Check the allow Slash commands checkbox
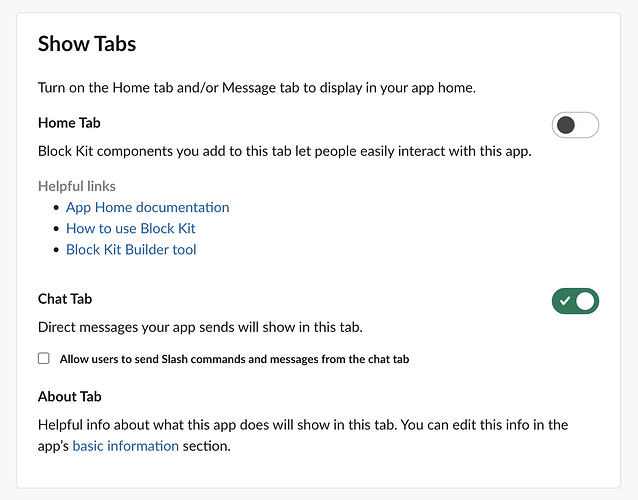Image resolution: width=638 pixels, height=500 pixels. point(43,358)
